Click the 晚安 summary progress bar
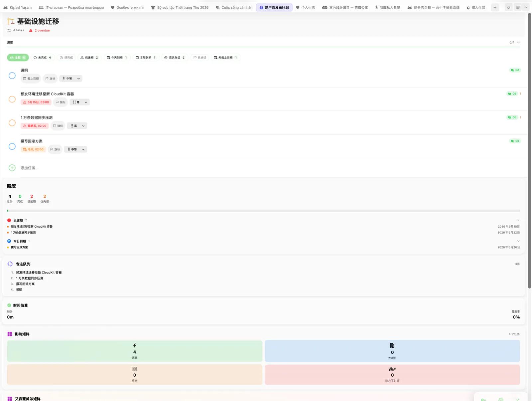 tap(263, 211)
